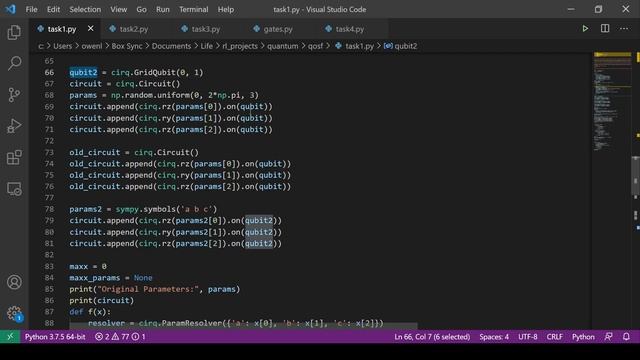Place cursor on 'maxx_params = None' line
Viewport: 640px width, 360px height.
click(x=111, y=278)
